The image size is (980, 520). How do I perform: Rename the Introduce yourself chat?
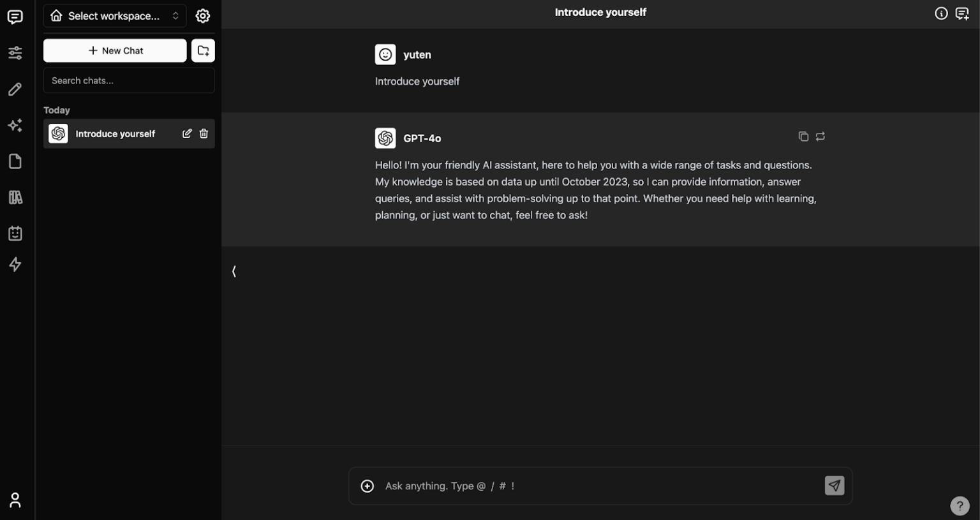coord(187,133)
